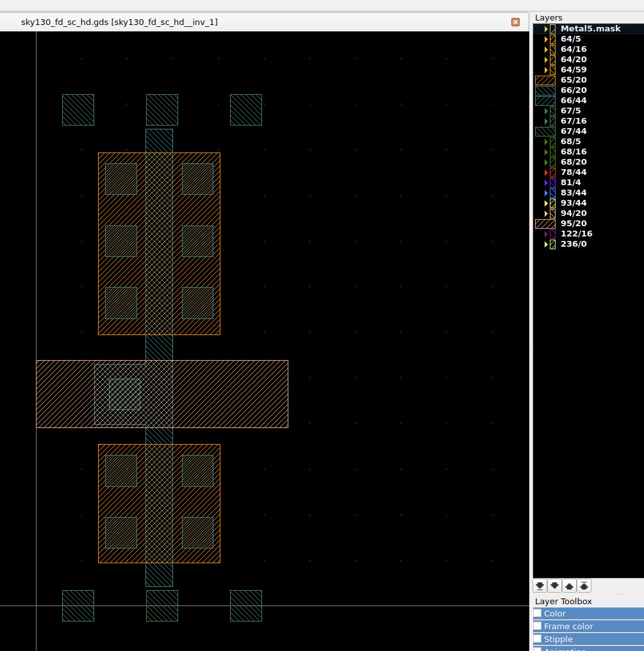Select the 236/0 layer in the list
Image resolution: width=644 pixels, height=651 pixels.
point(573,244)
